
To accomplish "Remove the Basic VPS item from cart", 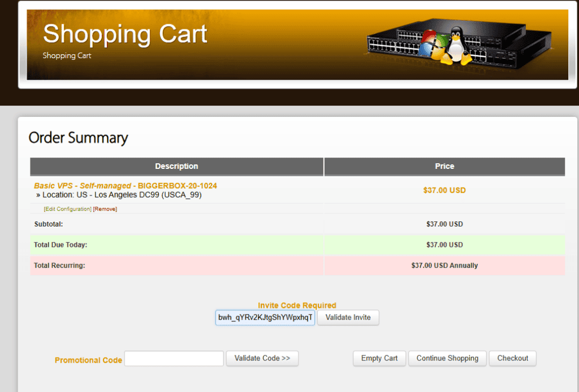I will 105,209.
